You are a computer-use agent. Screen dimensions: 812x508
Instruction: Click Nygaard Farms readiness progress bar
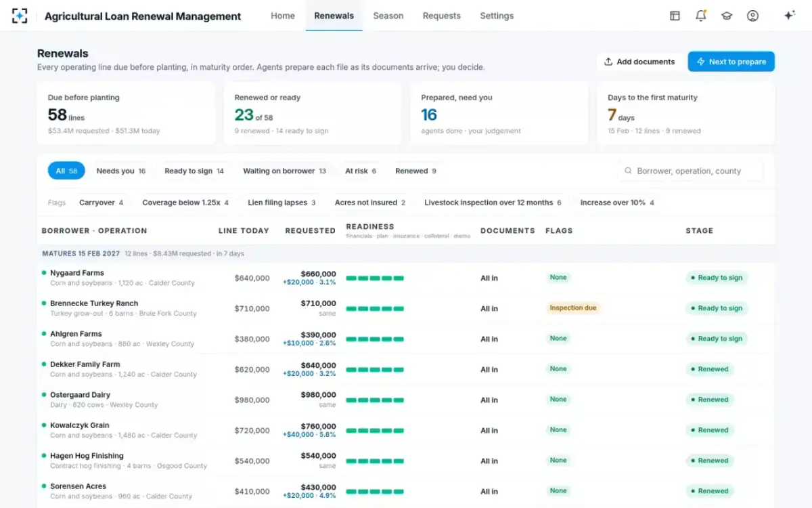point(375,278)
